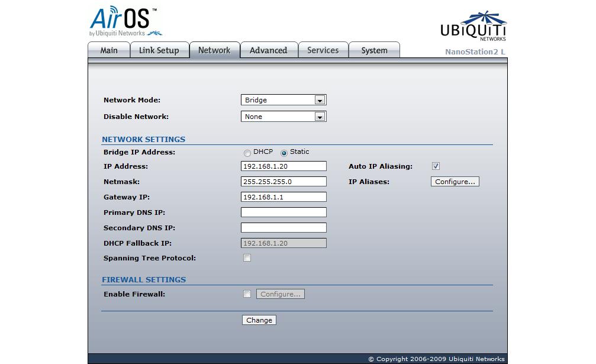Focus the Gateway IP field
Viewport: 596px width, 364px height.
[x=283, y=197]
